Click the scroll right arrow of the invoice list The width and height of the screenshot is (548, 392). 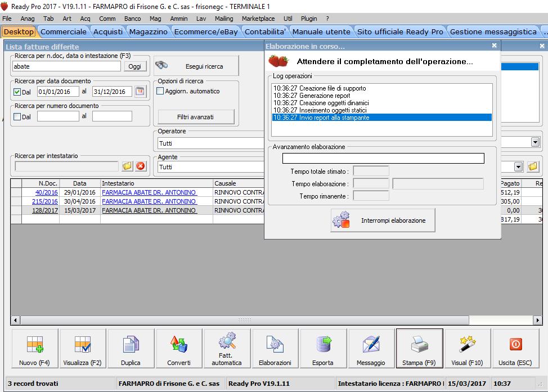pyautogui.click(x=537, y=320)
